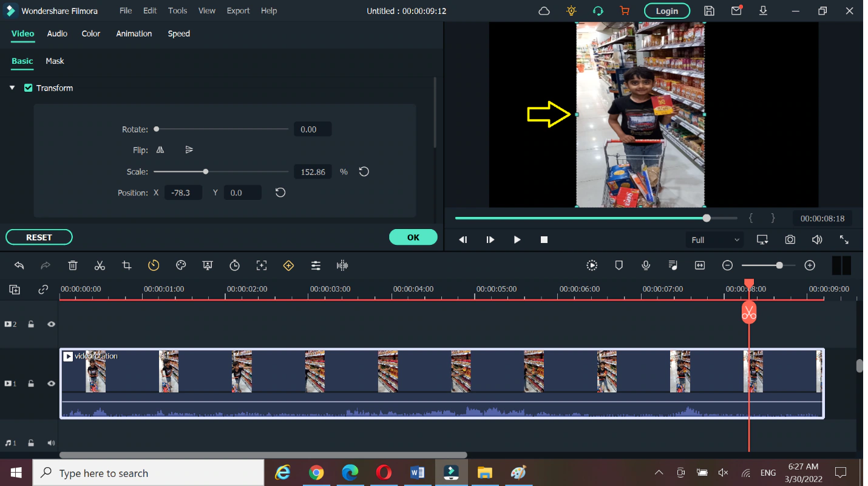Delete the selected clip with trash icon
Viewport: 868px width, 486px height.
click(x=73, y=265)
